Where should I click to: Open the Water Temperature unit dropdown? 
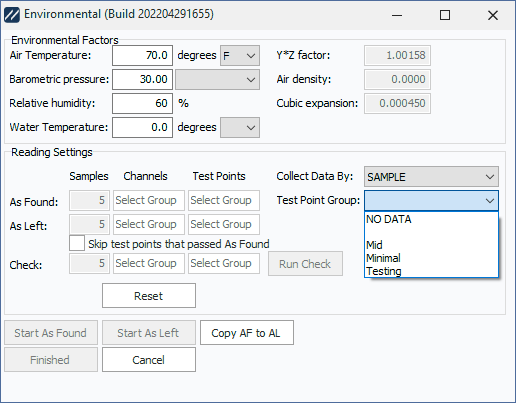tap(240, 127)
